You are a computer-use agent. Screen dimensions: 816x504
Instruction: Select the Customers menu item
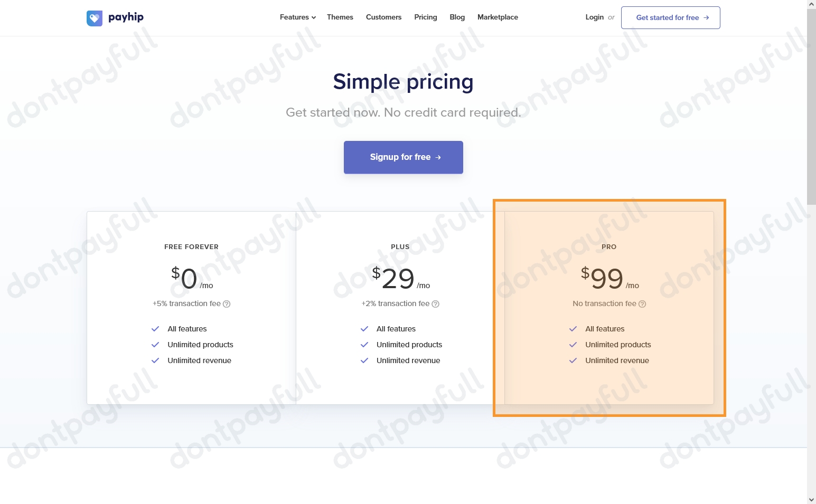383,17
